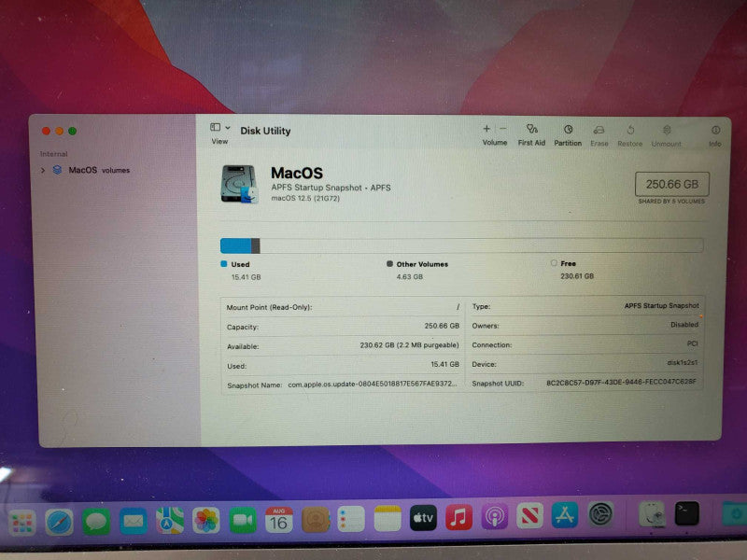This screenshot has width=747, height=560.
Task: Open Launchpad from the Dock
Action: click(21, 523)
